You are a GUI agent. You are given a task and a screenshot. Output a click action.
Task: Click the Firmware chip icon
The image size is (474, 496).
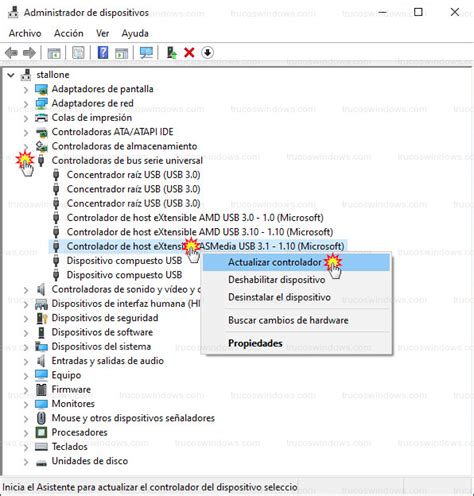click(x=41, y=390)
